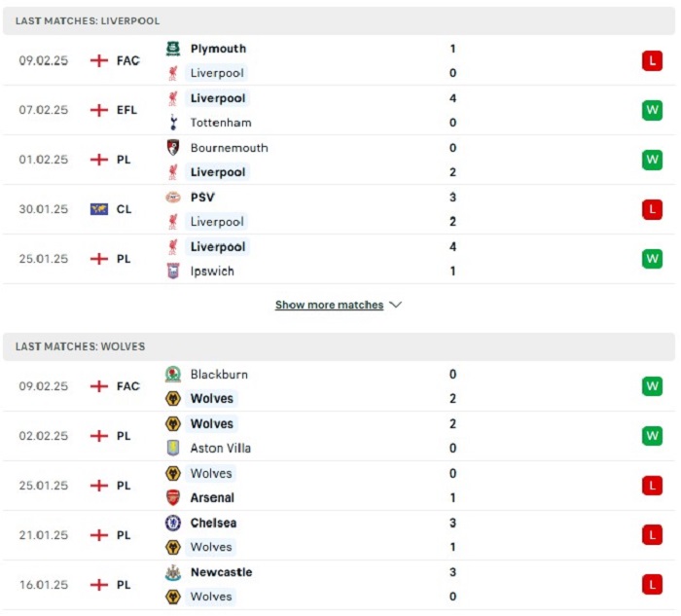Image resolution: width=681 pixels, height=616 pixels.
Task: Click the green W badge for Tottenham match
Action: point(652,110)
